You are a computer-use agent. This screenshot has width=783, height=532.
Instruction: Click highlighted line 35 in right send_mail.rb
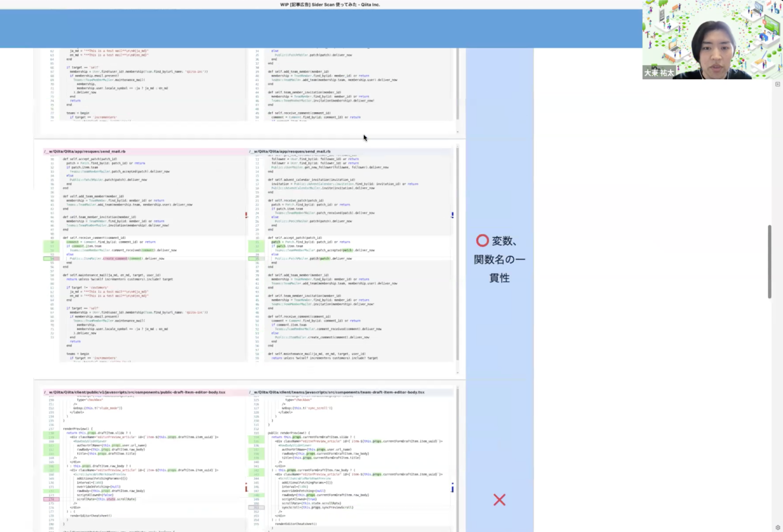(x=257, y=259)
